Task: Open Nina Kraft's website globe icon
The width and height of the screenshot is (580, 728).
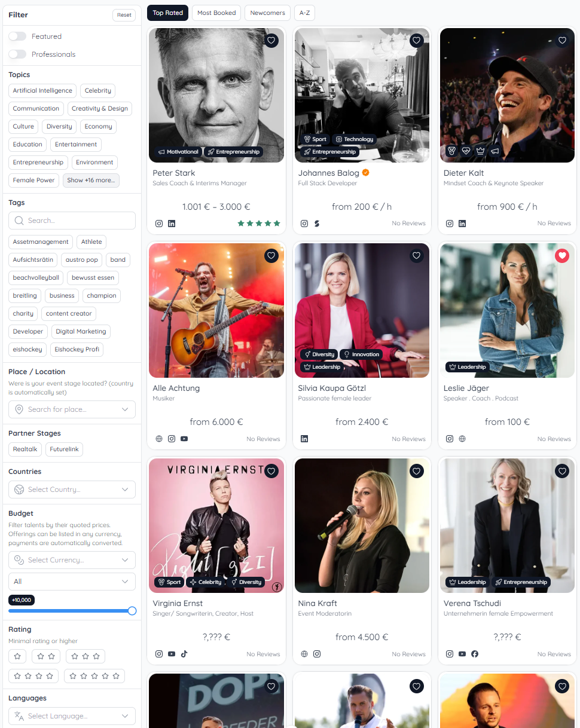Action: 304,654
